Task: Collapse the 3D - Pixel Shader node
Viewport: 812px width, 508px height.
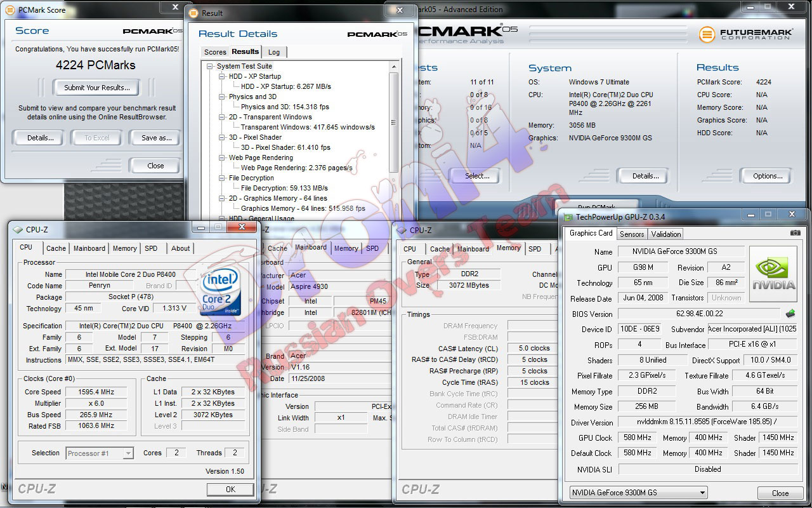Action: click(x=222, y=137)
